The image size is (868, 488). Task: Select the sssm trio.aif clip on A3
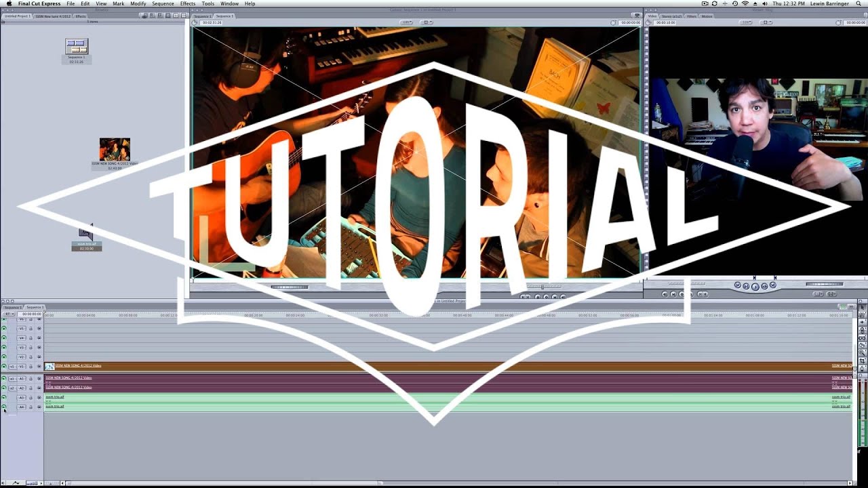tap(448, 398)
